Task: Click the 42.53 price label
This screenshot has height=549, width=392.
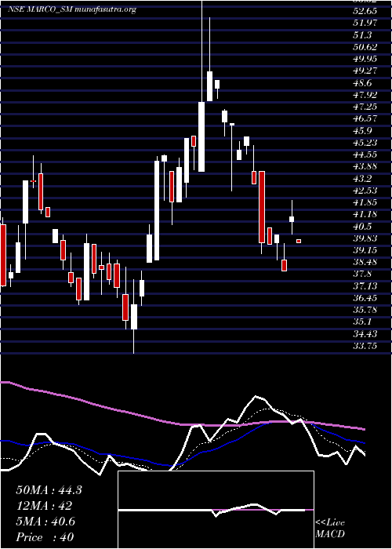Action: 365,191
